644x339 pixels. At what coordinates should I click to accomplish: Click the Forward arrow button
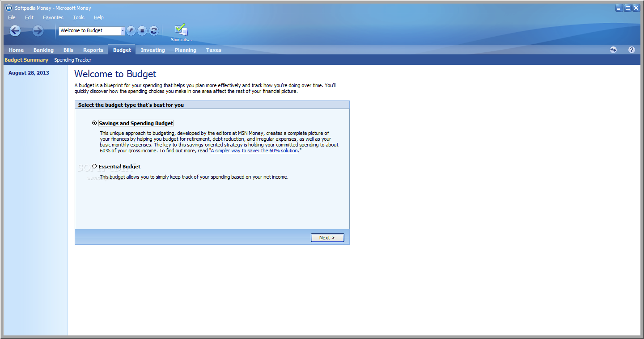[38, 30]
